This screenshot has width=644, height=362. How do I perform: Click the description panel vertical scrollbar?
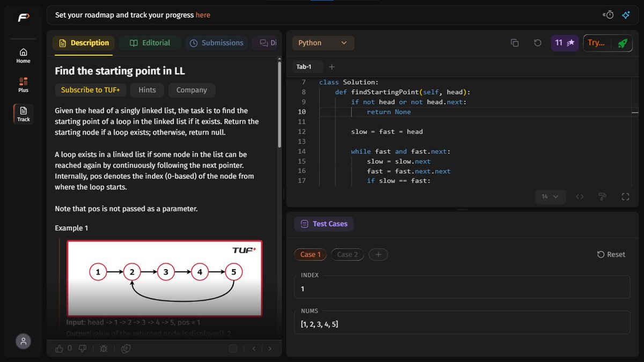[279, 105]
